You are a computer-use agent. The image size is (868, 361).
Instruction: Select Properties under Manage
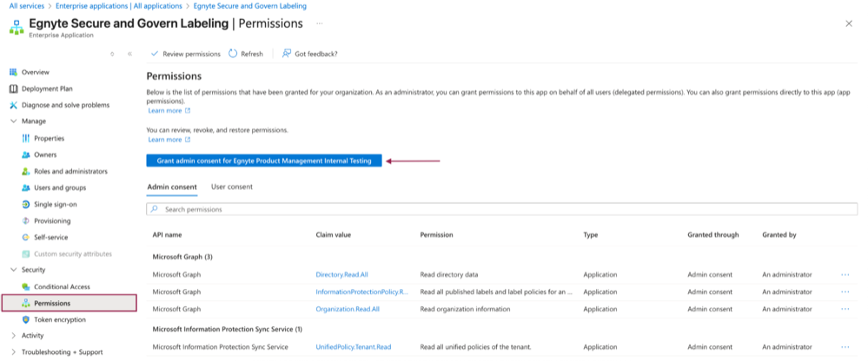[x=49, y=138]
